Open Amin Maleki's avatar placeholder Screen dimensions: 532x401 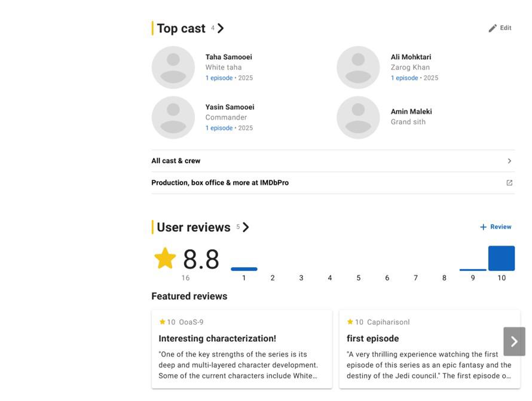tap(358, 117)
